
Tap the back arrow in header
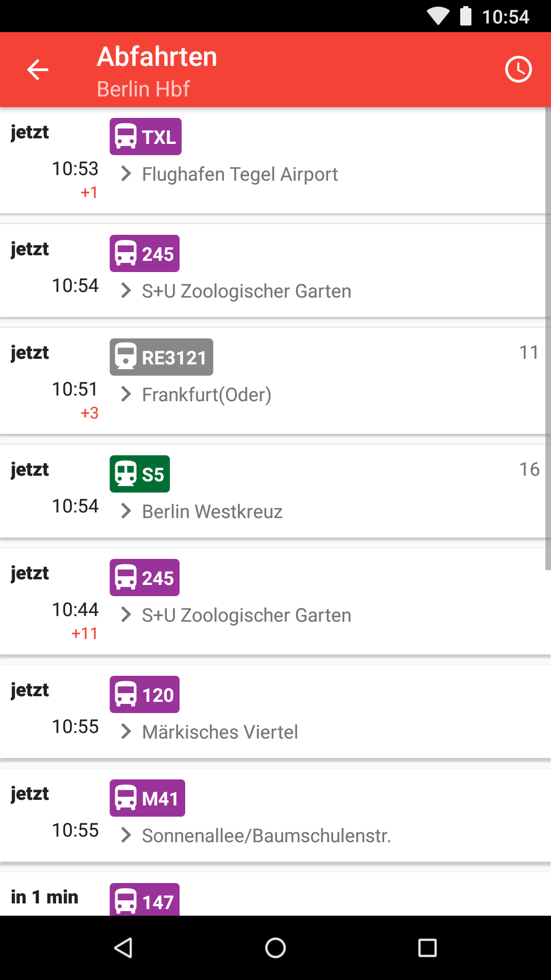coord(37,69)
